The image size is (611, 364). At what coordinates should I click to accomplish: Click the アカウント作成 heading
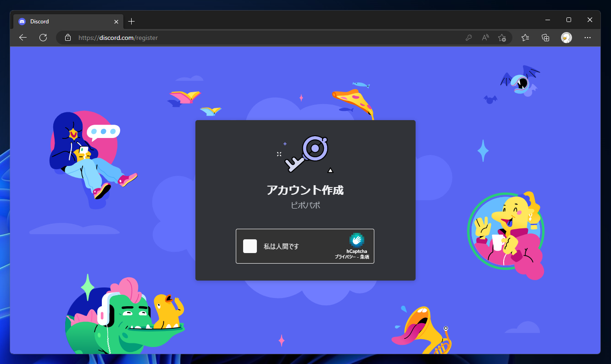click(x=305, y=189)
